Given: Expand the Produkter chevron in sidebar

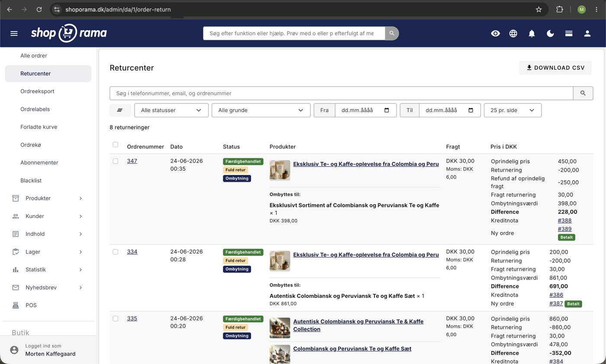Looking at the screenshot, I should 81,198.
